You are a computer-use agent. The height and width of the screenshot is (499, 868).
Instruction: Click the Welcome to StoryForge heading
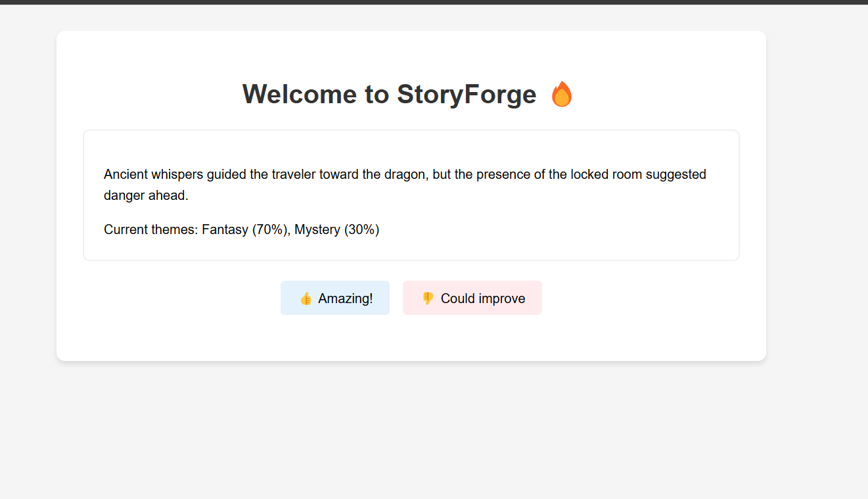(407, 94)
